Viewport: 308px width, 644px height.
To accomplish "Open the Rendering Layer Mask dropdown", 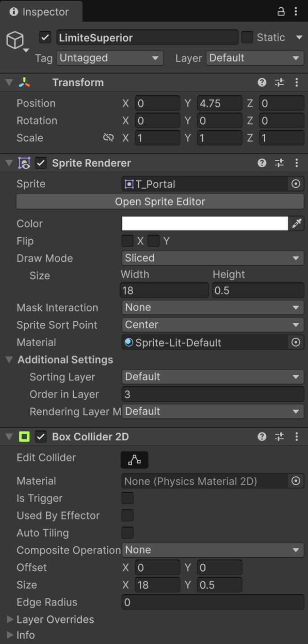I will 213,412.
